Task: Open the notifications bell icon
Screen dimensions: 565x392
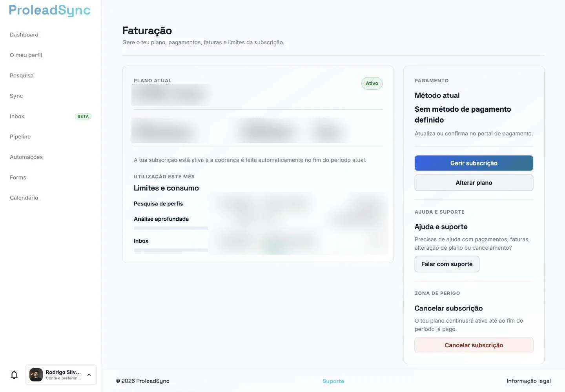Action: click(14, 375)
